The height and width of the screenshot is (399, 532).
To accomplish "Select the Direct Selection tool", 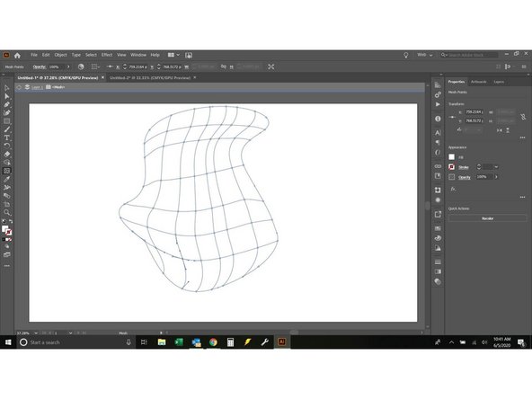I will pyautogui.click(x=7, y=96).
